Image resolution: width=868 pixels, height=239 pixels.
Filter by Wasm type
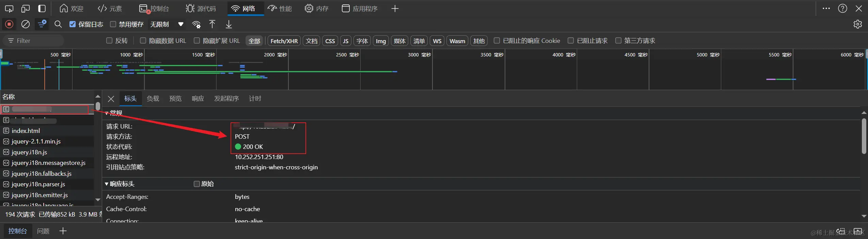coord(457,41)
